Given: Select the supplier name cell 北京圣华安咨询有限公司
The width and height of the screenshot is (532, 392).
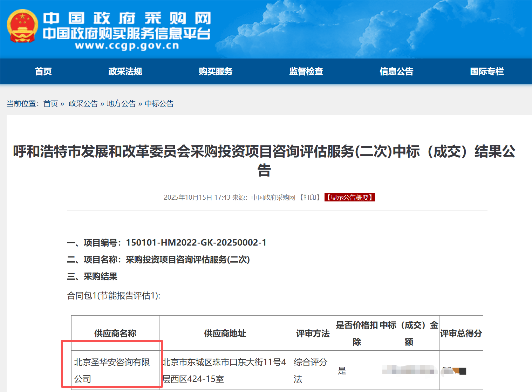Looking at the screenshot, I should [x=112, y=370].
